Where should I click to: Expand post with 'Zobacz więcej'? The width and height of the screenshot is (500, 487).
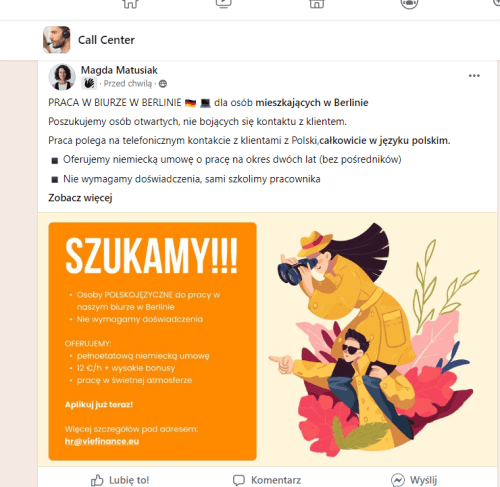click(x=80, y=198)
